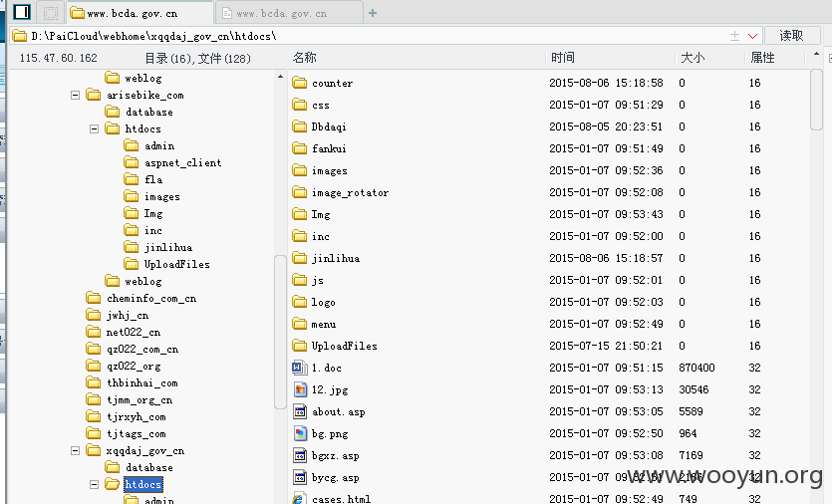The height and width of the screenshot is (504, 832).
Task: Click folder icon of qz022_org in tree
Action: click(94, 366)
